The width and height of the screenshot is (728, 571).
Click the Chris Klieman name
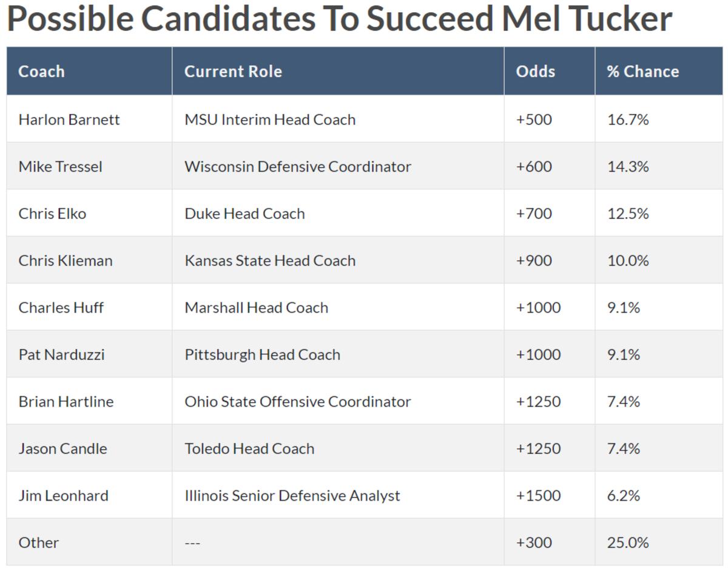point(66,260)
